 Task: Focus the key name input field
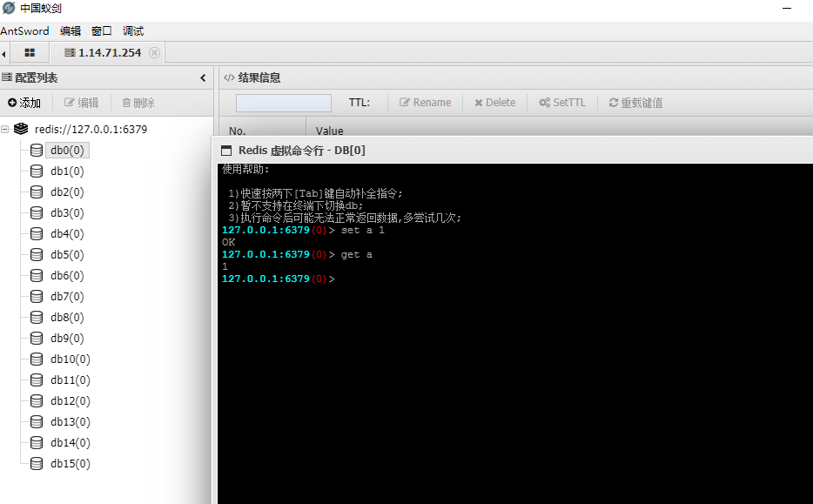pyautogui.click(x=284, y=103)
